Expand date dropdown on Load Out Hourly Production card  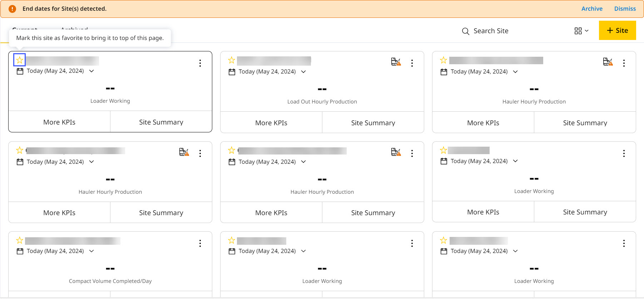(x=303, y=72)
